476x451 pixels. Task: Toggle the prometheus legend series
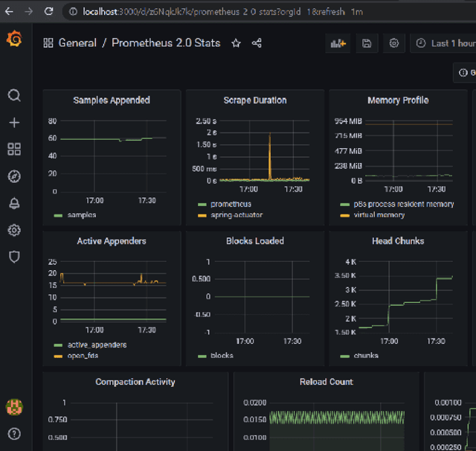pos(231,204)
